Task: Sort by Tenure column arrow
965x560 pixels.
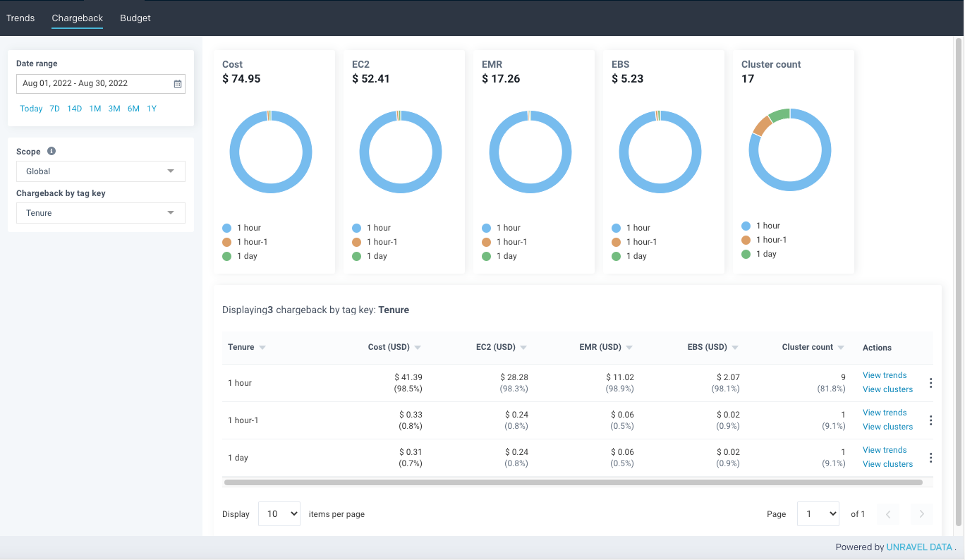Action: click(x=262, y=348)
